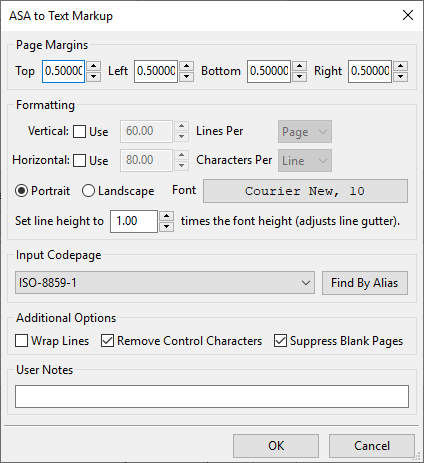Close the ASA to Text Markup dialog

pyautogui.click(x=408, y=15)
